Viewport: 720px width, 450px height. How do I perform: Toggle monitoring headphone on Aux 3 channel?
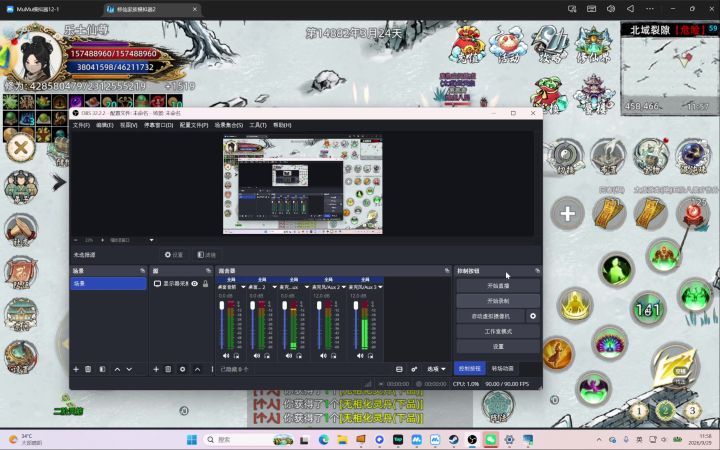coord(371,355)
